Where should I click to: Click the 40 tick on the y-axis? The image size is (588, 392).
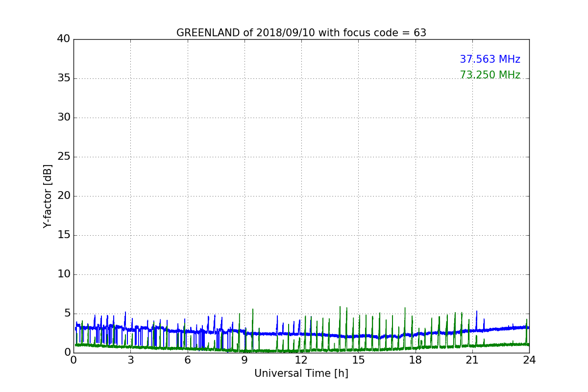pos(64,39)
